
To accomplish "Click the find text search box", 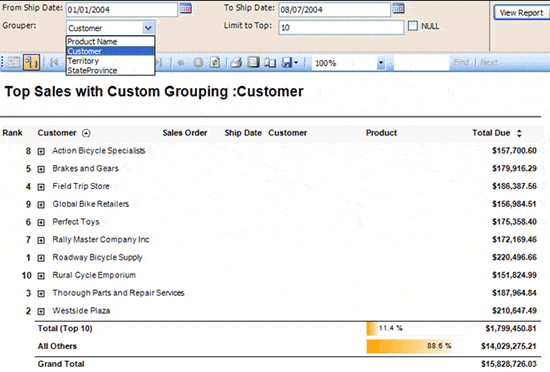I will click(422, 63).
